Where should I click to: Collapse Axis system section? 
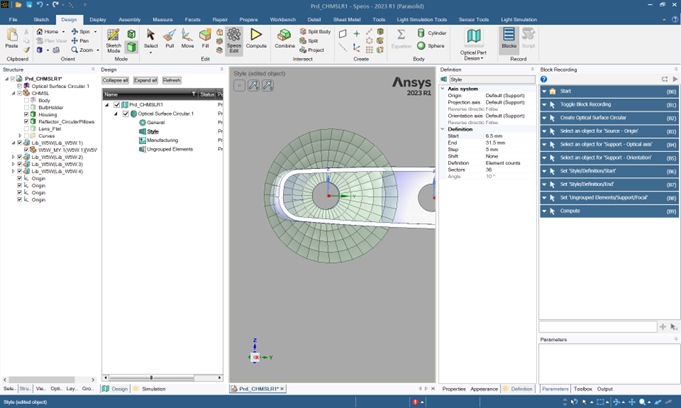tap(443, 89)
